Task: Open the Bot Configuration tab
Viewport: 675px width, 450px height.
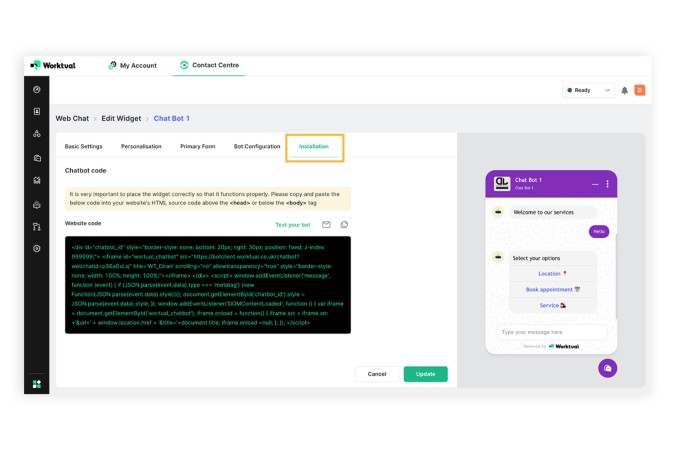Action: (257, 146)
